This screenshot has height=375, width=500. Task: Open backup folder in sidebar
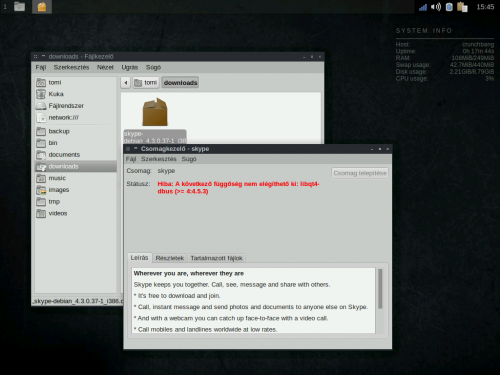[x=76, y=131]
